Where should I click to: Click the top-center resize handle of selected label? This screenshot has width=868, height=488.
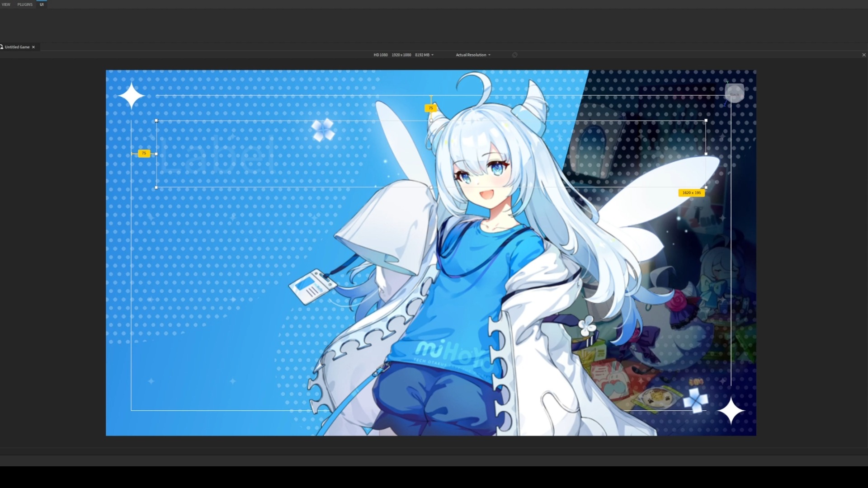431,121
